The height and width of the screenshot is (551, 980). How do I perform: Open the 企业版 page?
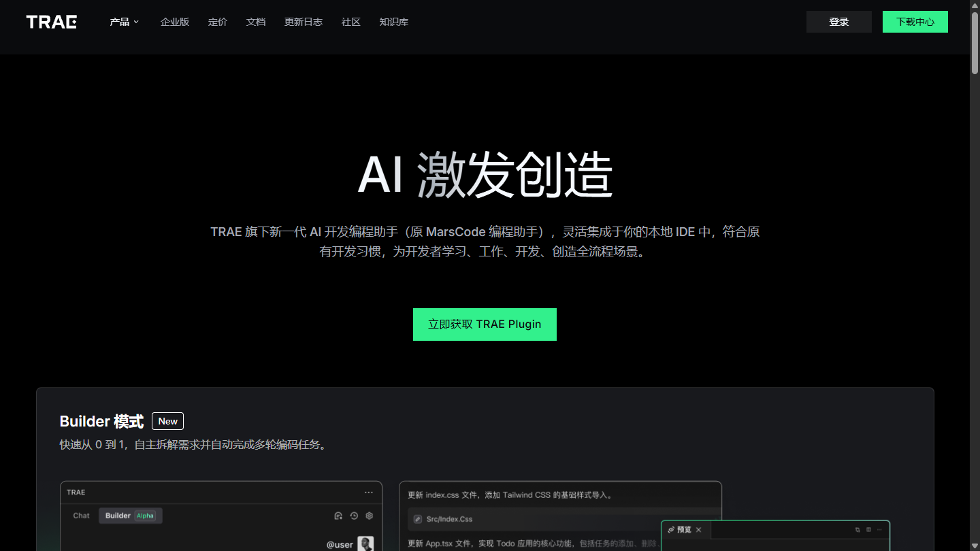click(x=175, y=22)
